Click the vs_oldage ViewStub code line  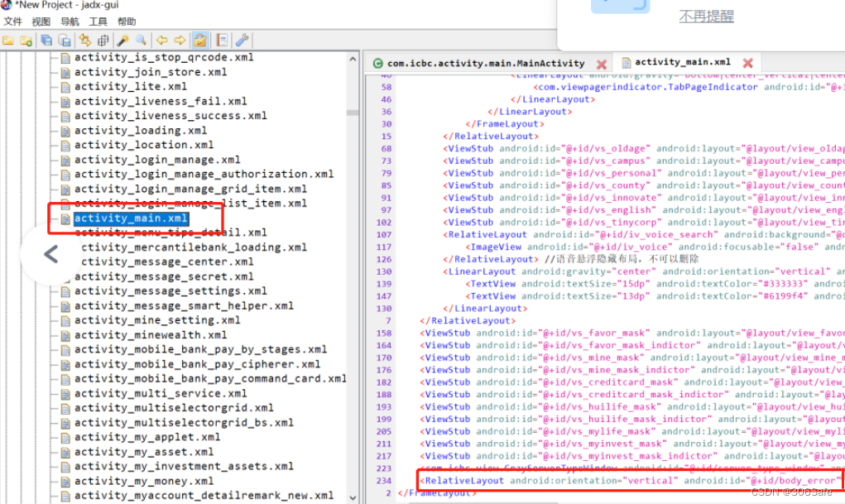point(643,149)
